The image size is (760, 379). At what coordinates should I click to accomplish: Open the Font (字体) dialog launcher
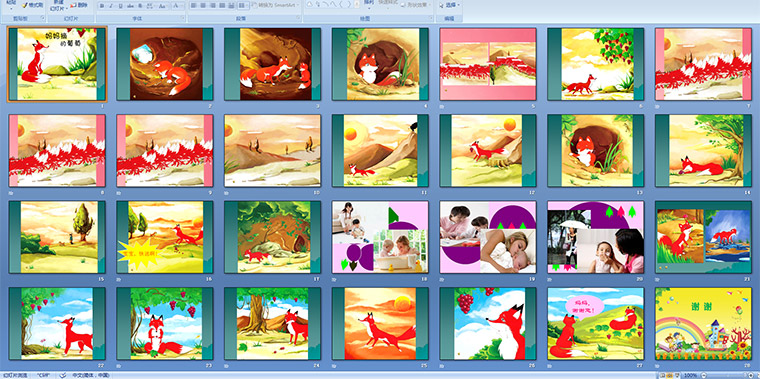tap(183, 18)
